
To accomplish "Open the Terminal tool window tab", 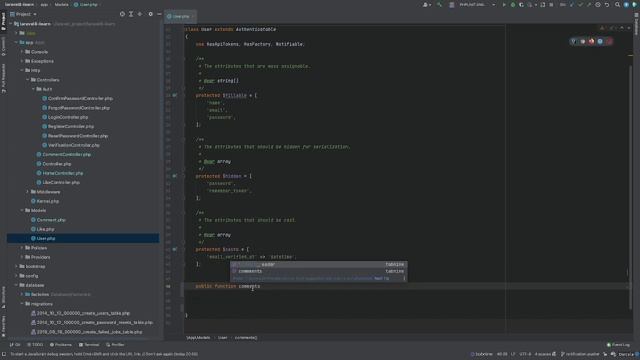I will [89, 345].
